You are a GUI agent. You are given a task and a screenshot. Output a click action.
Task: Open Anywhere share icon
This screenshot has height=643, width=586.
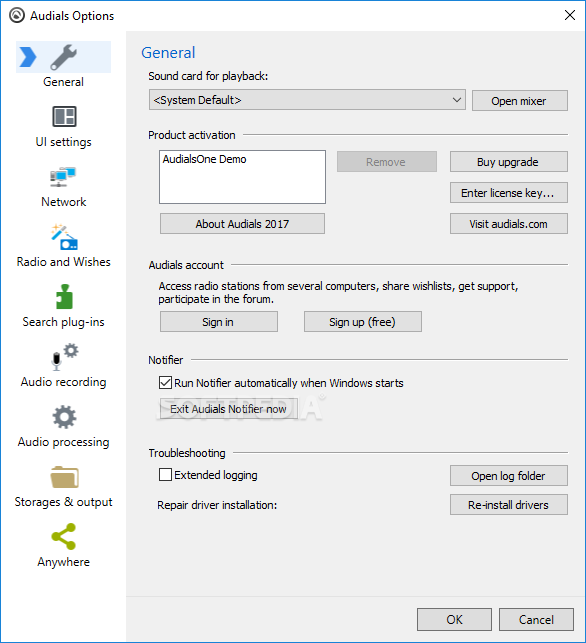(x=64, y=536)
